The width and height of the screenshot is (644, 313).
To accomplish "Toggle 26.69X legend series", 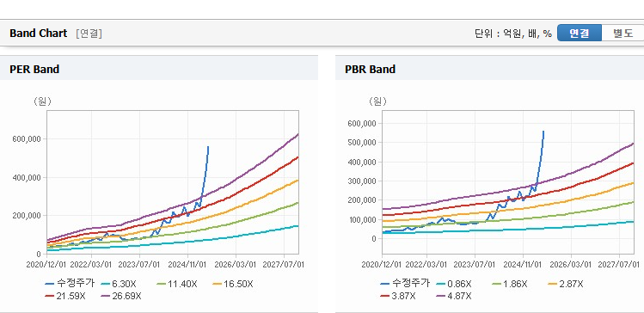I will click(x=121, y=296).
